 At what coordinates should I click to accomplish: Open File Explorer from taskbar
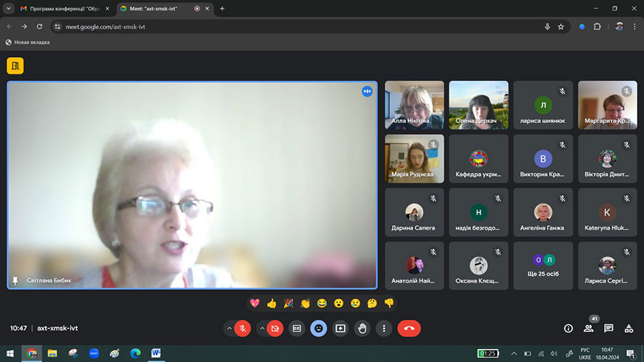click(x=52, y=353)
